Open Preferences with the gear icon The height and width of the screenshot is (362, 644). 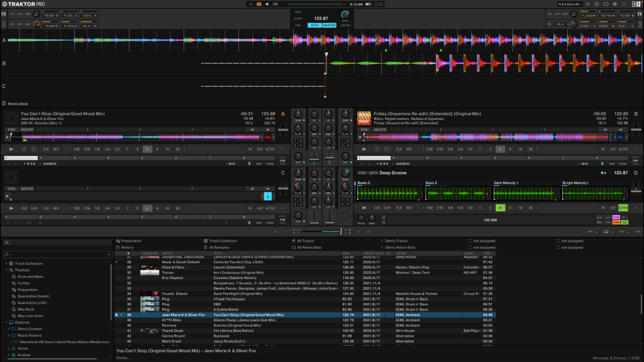tap(597, 4)
